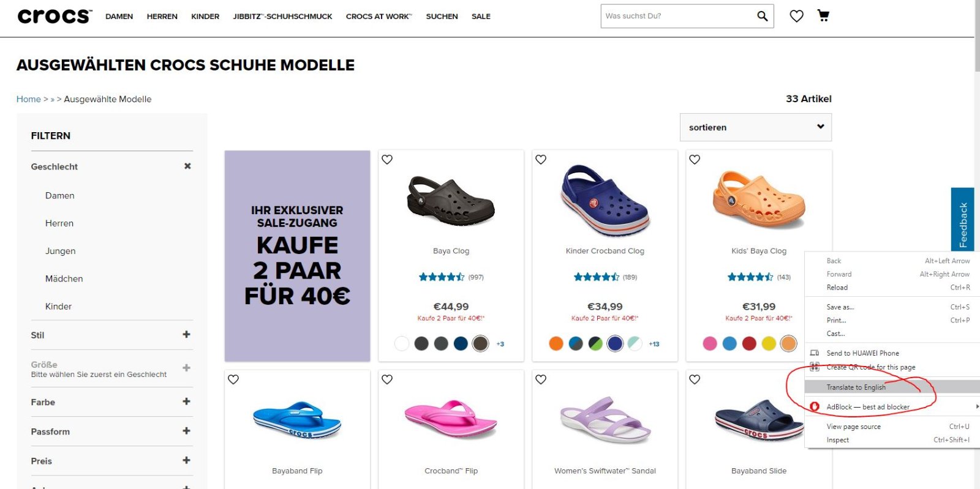Click the search magnifier icon
This screenshot has width=980, height=489.
tap(762, 16)
